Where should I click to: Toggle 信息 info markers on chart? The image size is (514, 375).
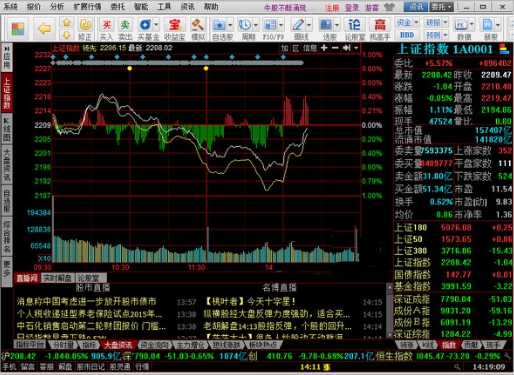click(x=310, y=48)
